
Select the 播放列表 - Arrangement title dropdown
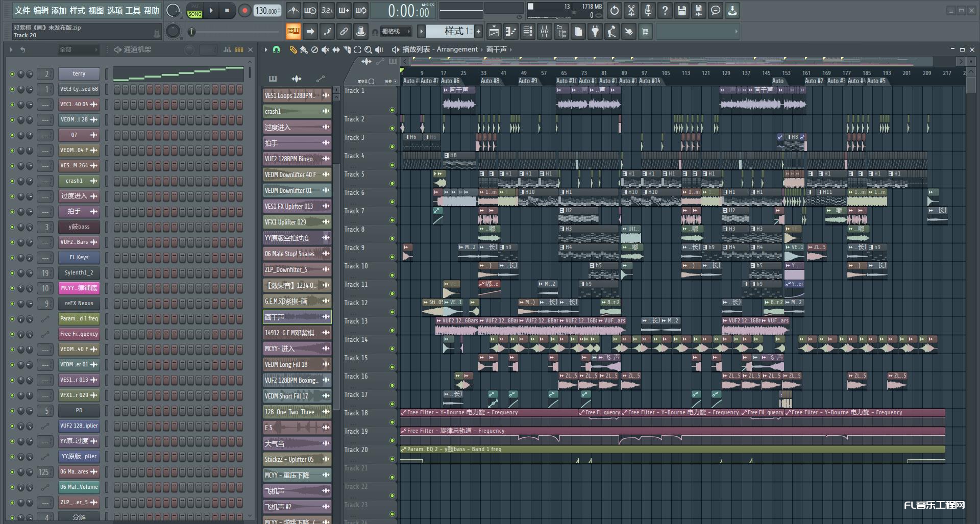[440, 49]
